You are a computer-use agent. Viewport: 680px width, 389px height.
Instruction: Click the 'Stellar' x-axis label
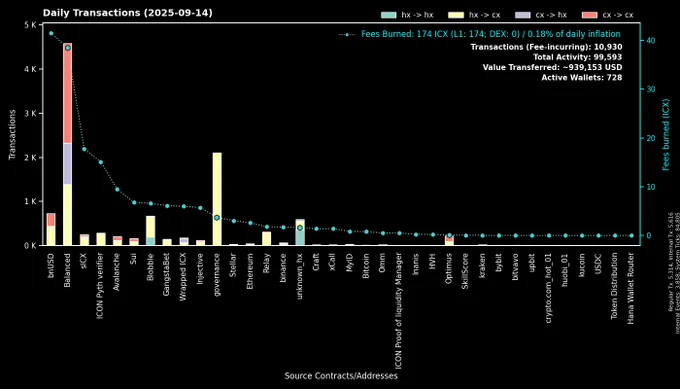click(x=233, y=265)
